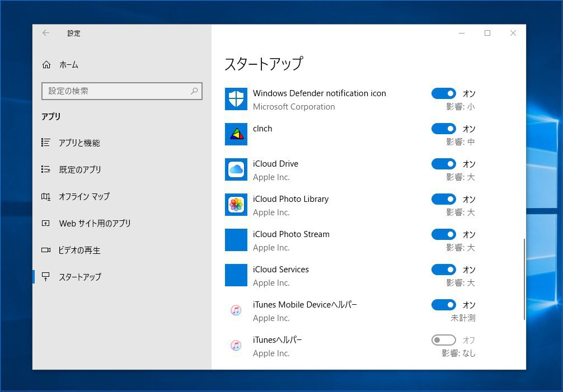Click the vertical scrollbar of startup list
Viewport: 563px width, 392px height.
point(524,280)
